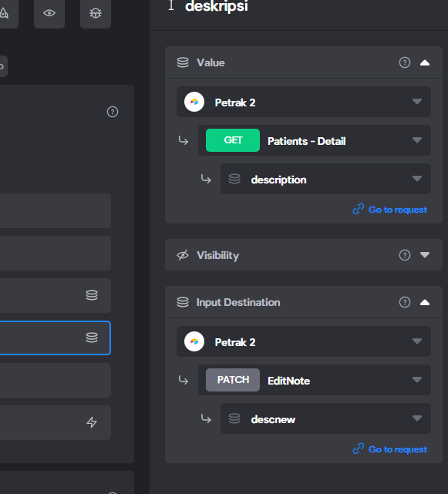Click the green GET method badge
The height and width of the screenshot is (494, 448).
233,140
